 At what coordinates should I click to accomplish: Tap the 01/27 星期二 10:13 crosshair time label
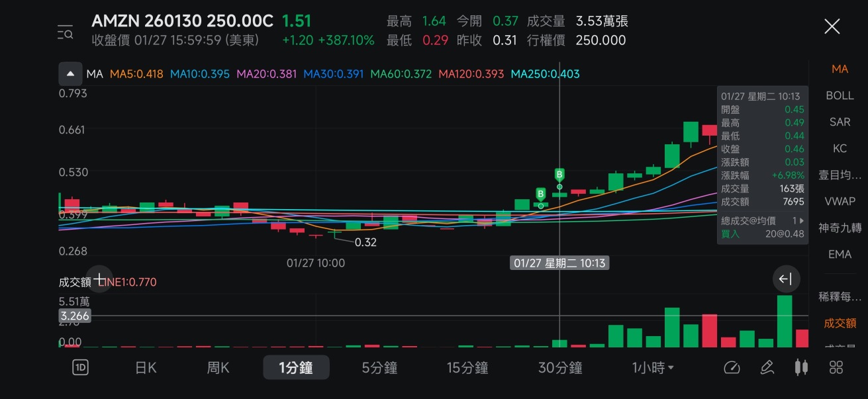click(560, 263)
